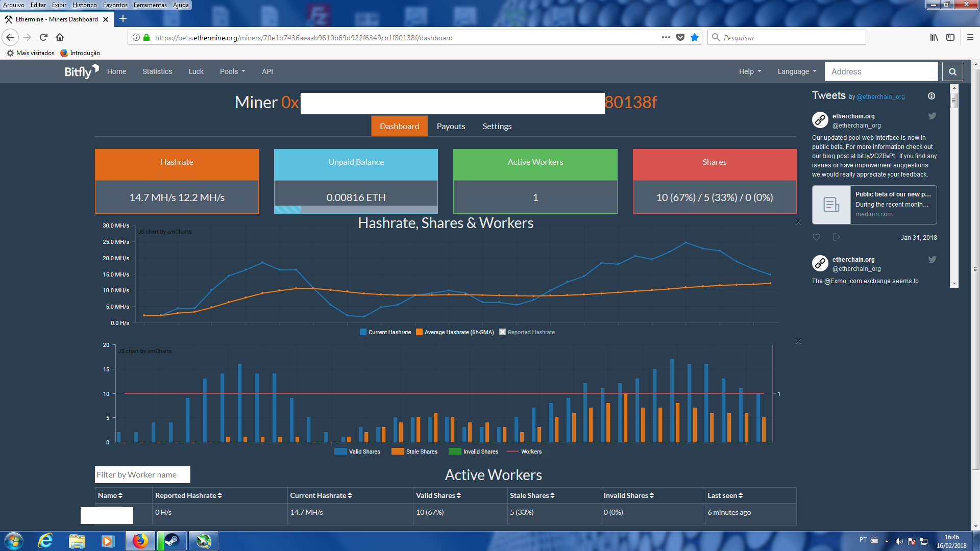Open a new browser tab with plus

(123, 19)
